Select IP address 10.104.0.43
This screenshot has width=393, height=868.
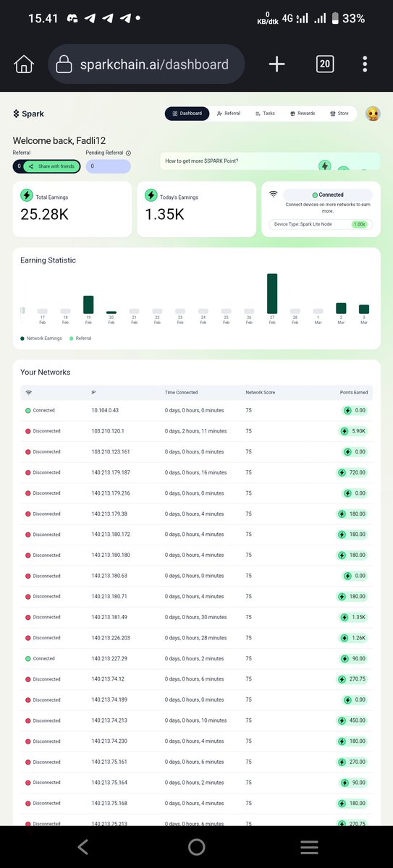(x=105, y=410)
